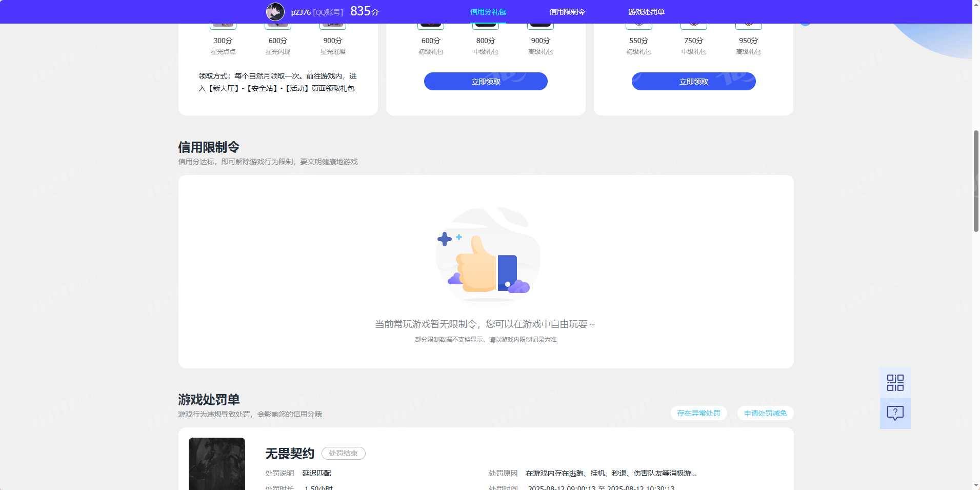Click the page vertical scrollbar thumb
The width and height of the screenshot is (980, 490).
coord(976,181)
